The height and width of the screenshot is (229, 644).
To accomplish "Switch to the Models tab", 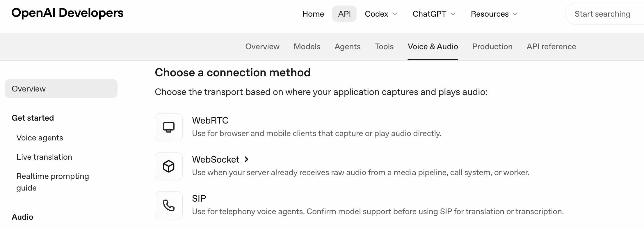I will point(307,47).
